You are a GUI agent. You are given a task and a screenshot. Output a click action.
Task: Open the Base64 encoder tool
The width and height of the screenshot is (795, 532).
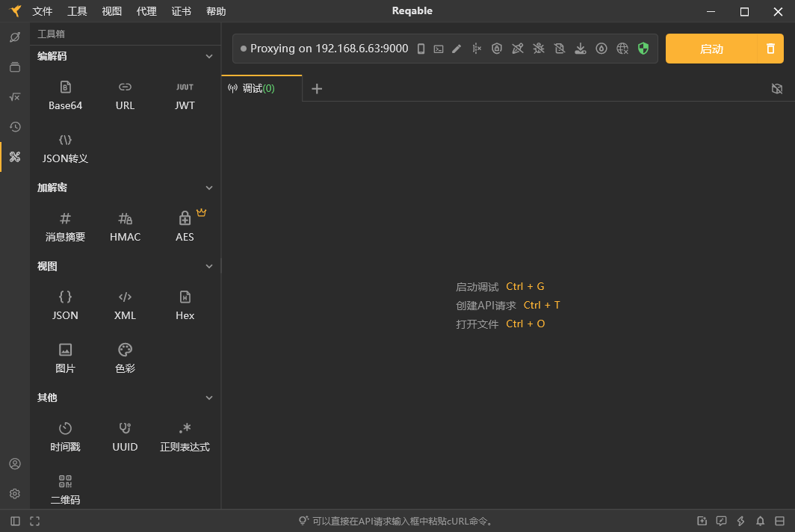click(65, 95)
